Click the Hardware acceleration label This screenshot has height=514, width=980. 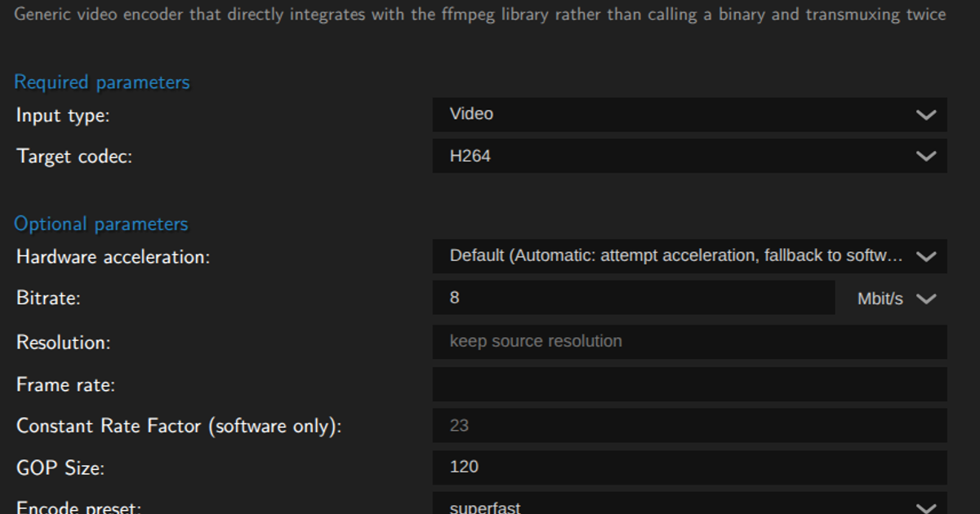pos(114,257)
